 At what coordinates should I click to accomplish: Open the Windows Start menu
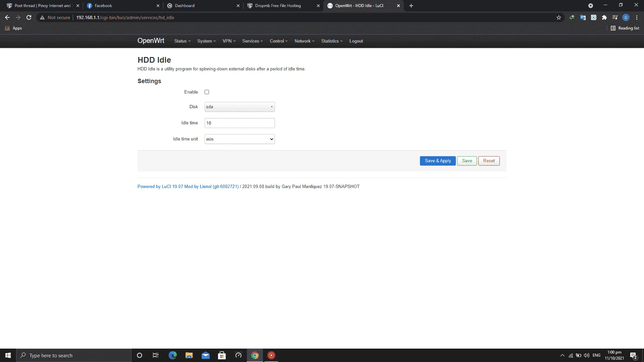click(x=8, y=355)
